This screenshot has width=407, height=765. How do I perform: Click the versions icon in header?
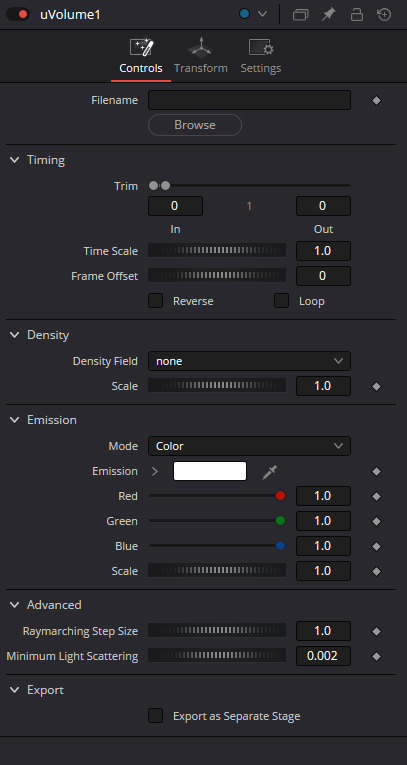[x=300, y=15]
